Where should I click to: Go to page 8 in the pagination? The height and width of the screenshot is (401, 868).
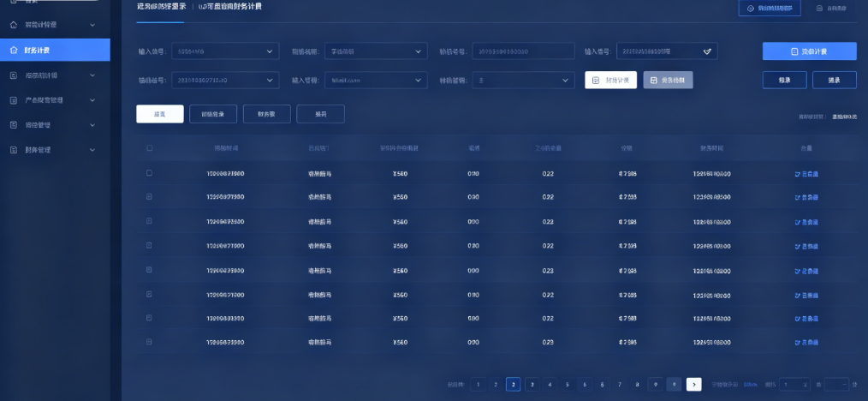pos(638,385)
